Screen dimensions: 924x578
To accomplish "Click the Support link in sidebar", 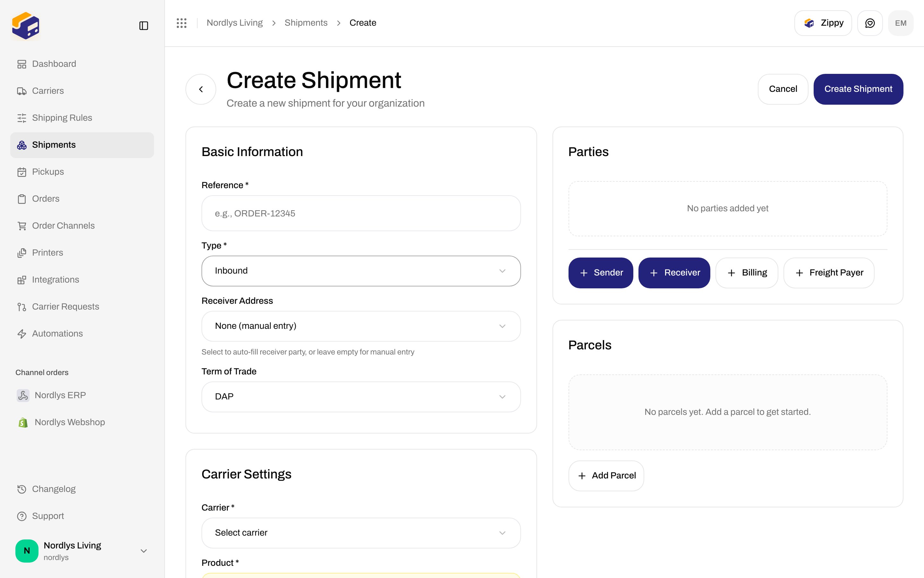I will [x=82, y=516].
